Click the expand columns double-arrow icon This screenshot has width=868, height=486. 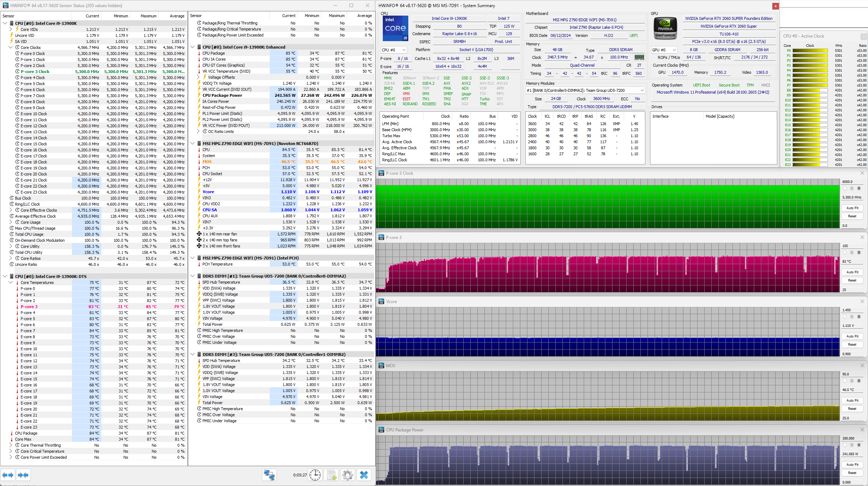pos(8,475)
